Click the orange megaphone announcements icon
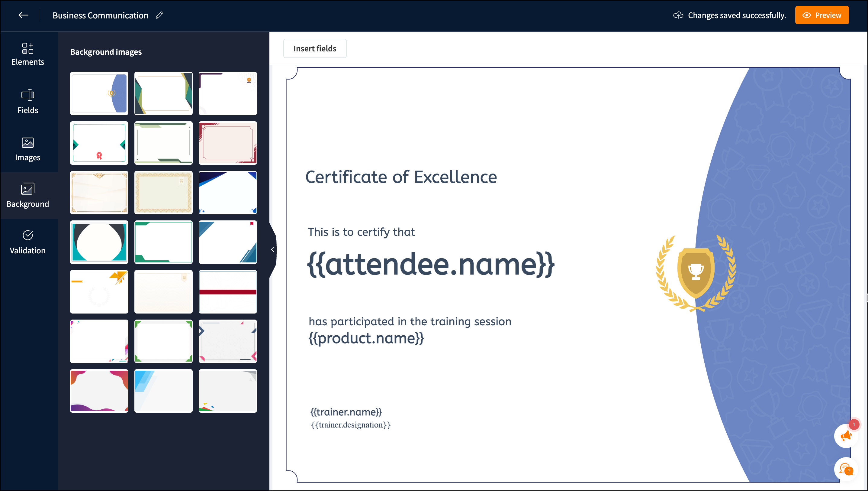The image size is (868, 491). point(846,436)
